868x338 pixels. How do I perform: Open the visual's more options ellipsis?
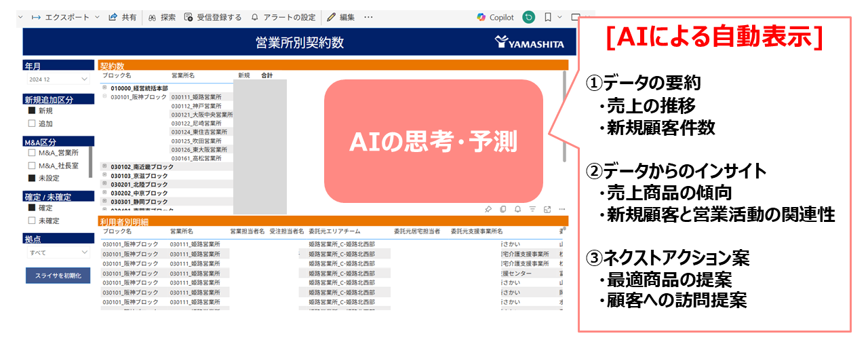click(x=561, y=209)
